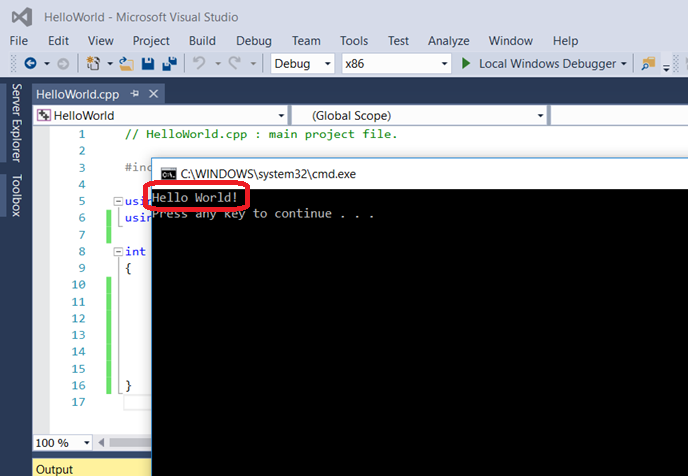Click 'Press any key to continue' console line
688x476 pixels.
tap(263, 214)
